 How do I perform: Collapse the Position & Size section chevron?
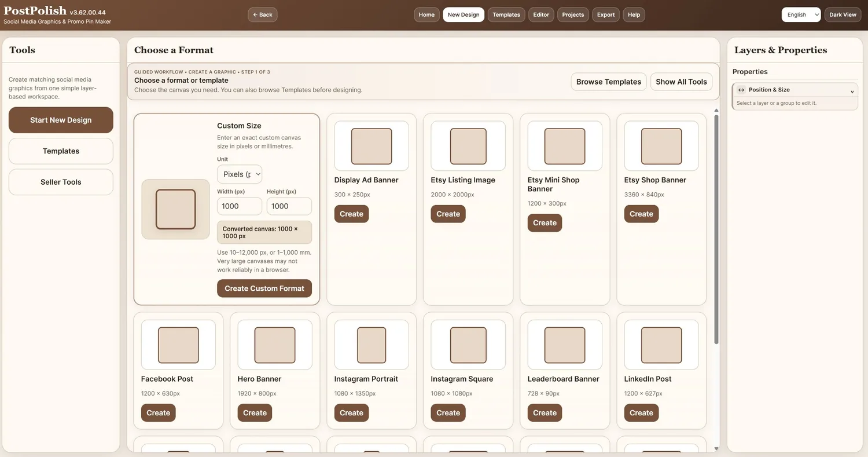coord(852,92)
